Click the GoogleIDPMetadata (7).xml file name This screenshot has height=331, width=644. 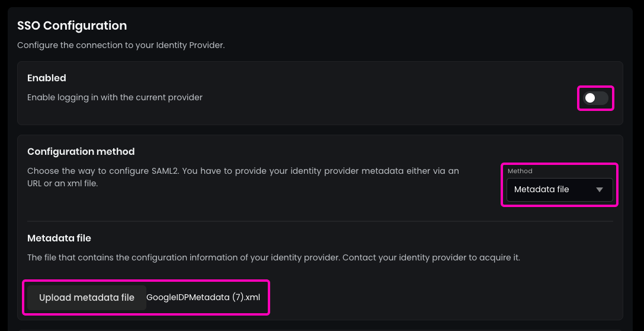click(203, 298)
